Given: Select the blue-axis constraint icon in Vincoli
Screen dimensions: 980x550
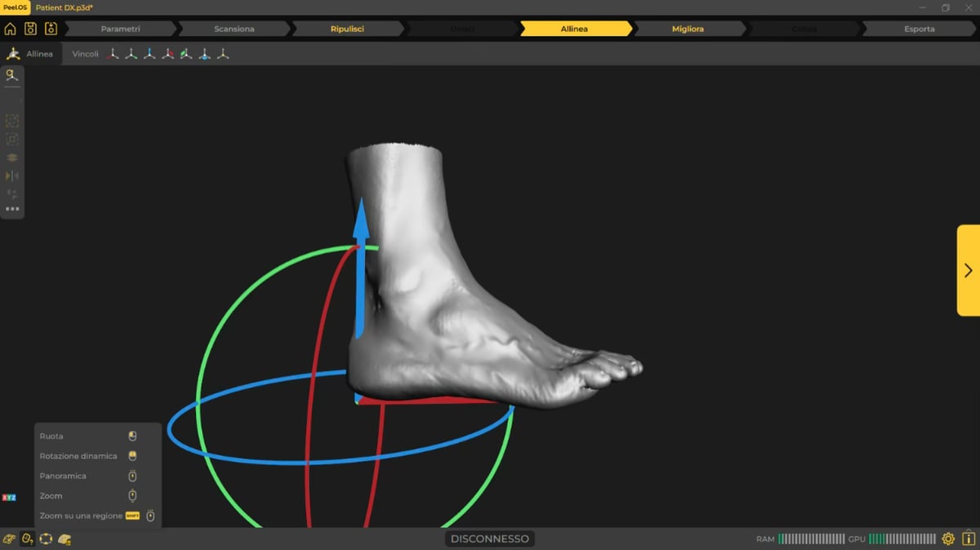Looking at the screenshot, I should coord(149,54).
